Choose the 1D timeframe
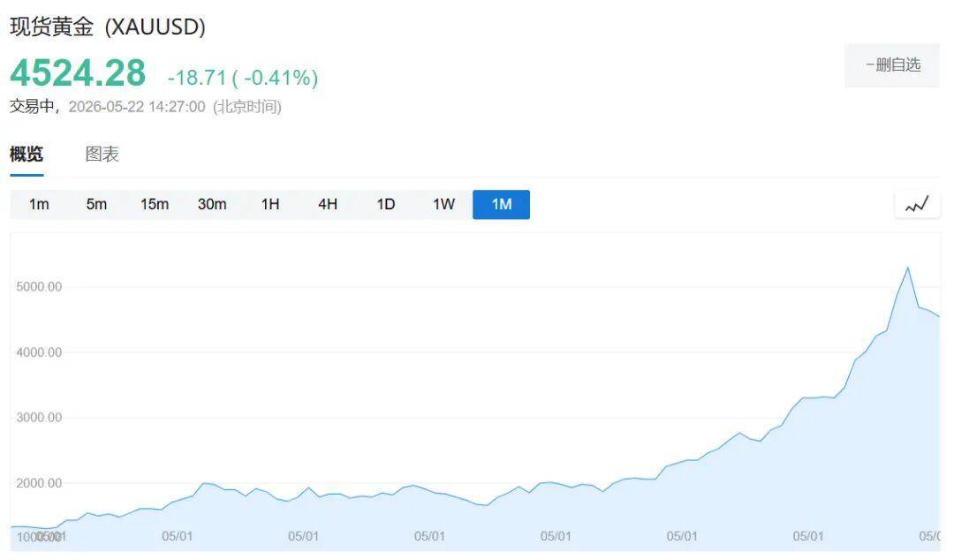 coord(386,204)
